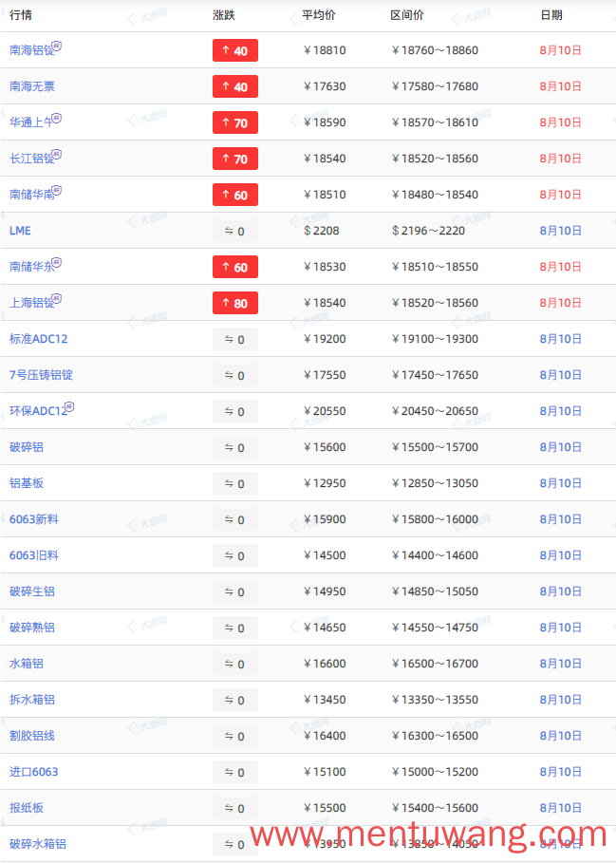Open the LME price link
Screen dimensions: 616x863
pos(20,231)
